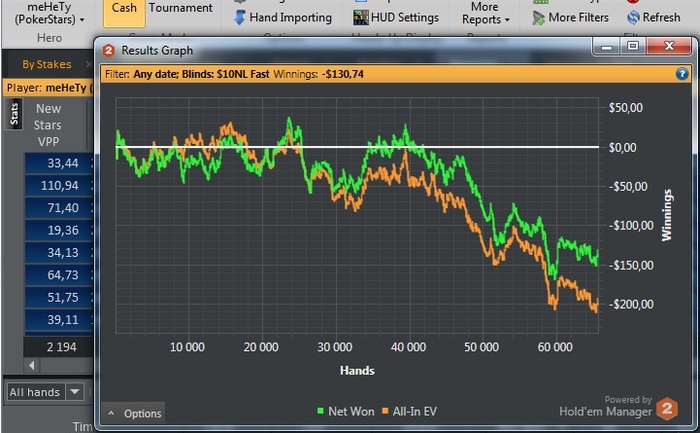
Task: Toggle the Net Won legend entry
Action: 346,412
